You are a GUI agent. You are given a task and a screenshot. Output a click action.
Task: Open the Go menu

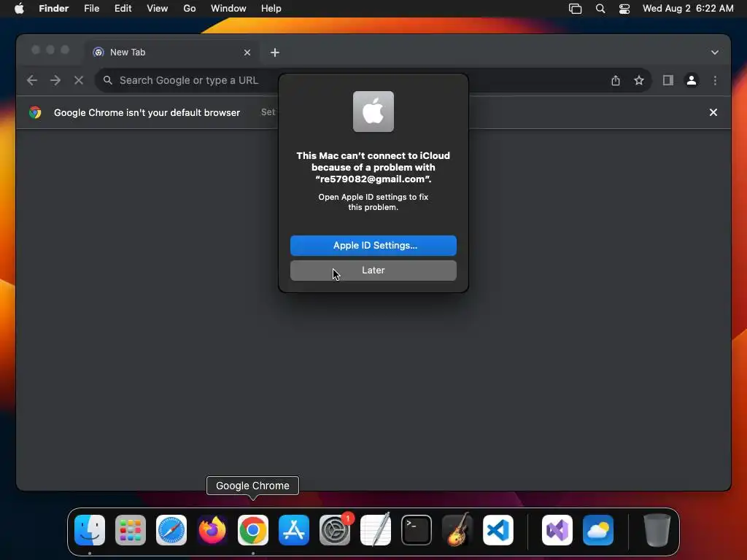190,9
